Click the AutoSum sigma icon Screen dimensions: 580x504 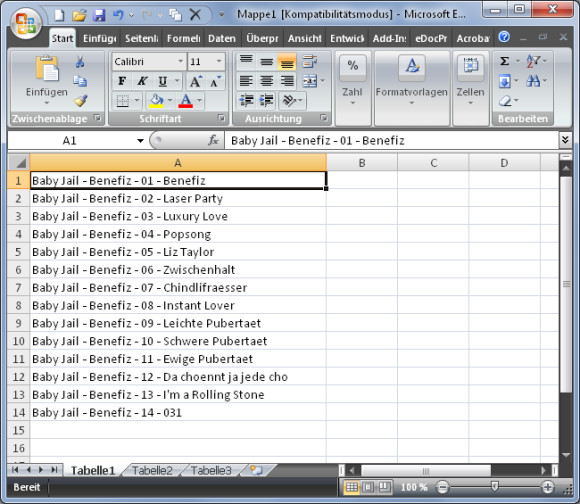(505, 61)
